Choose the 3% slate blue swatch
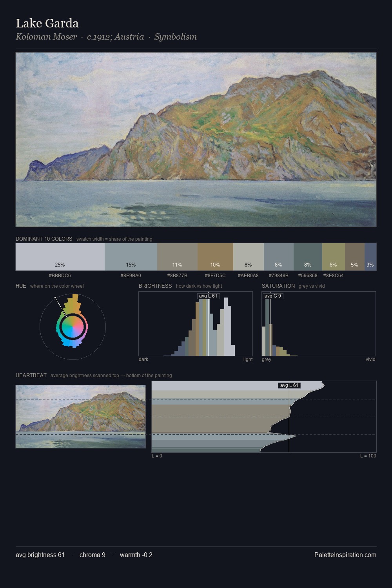Image resolution: width=392 pixels, height=588 pixels. 370,257
